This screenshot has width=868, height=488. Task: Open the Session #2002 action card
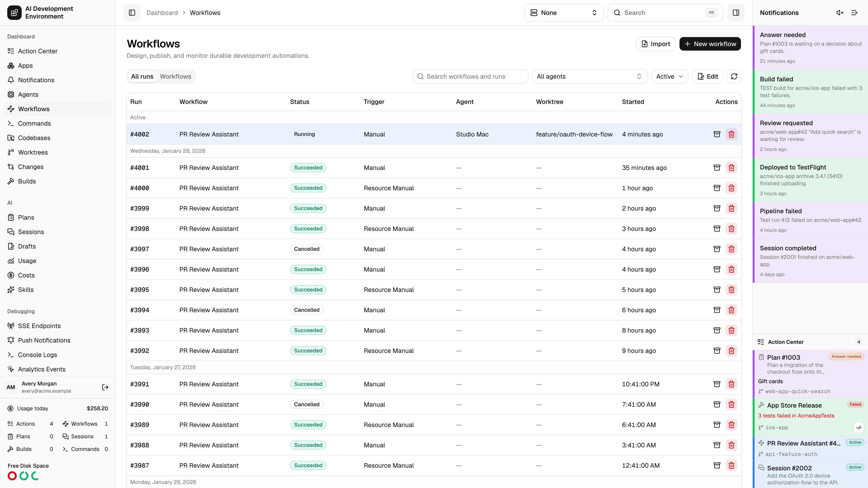810,474
